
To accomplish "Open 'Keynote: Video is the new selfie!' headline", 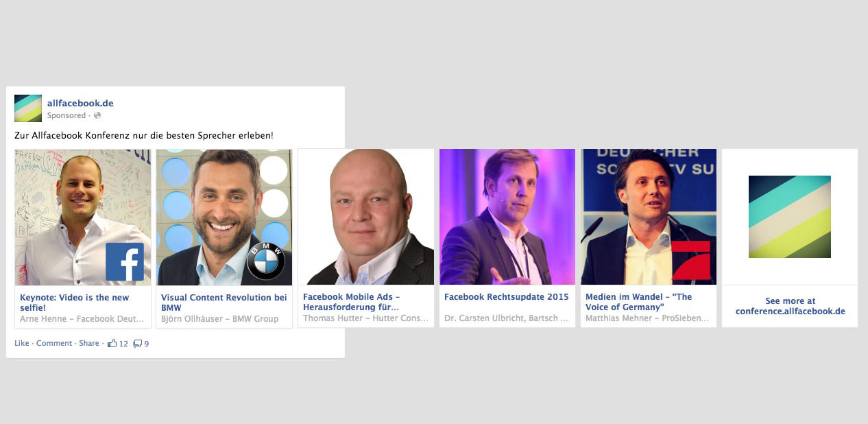I will (x=75, y=303).
